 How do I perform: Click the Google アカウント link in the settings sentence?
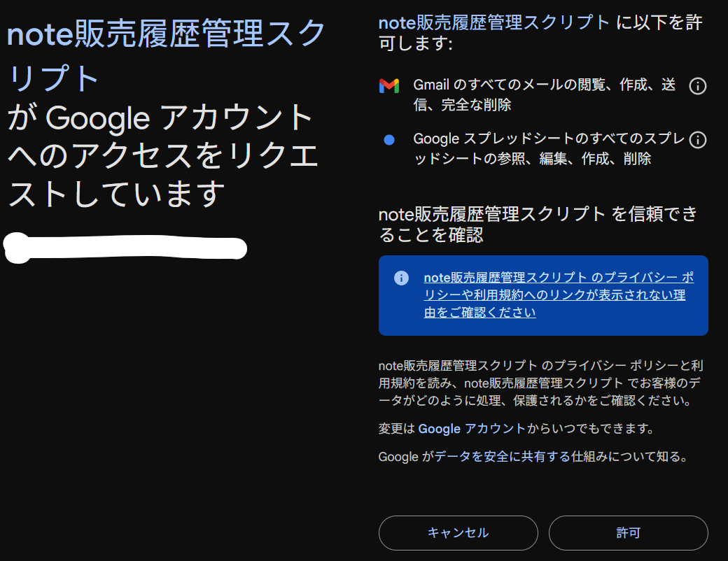click(x=437, y=429)
